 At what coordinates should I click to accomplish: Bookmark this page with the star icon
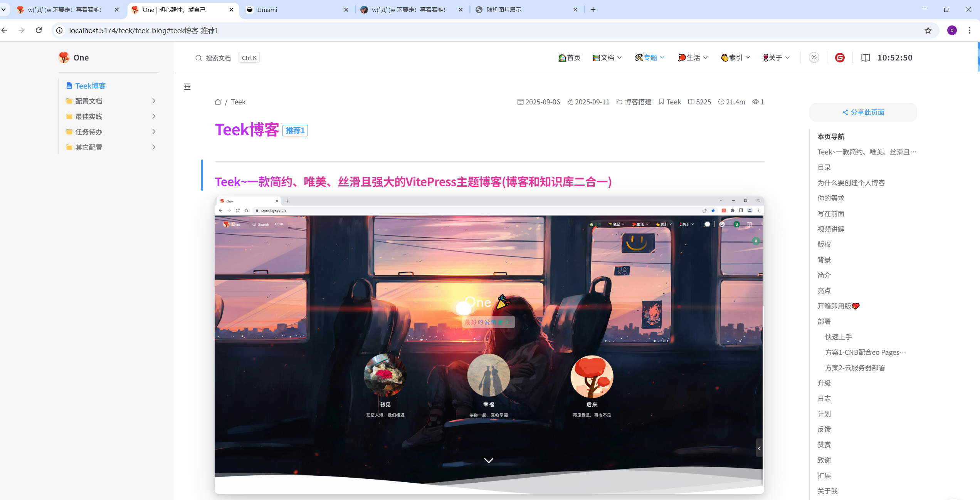[x=928, y=30]
